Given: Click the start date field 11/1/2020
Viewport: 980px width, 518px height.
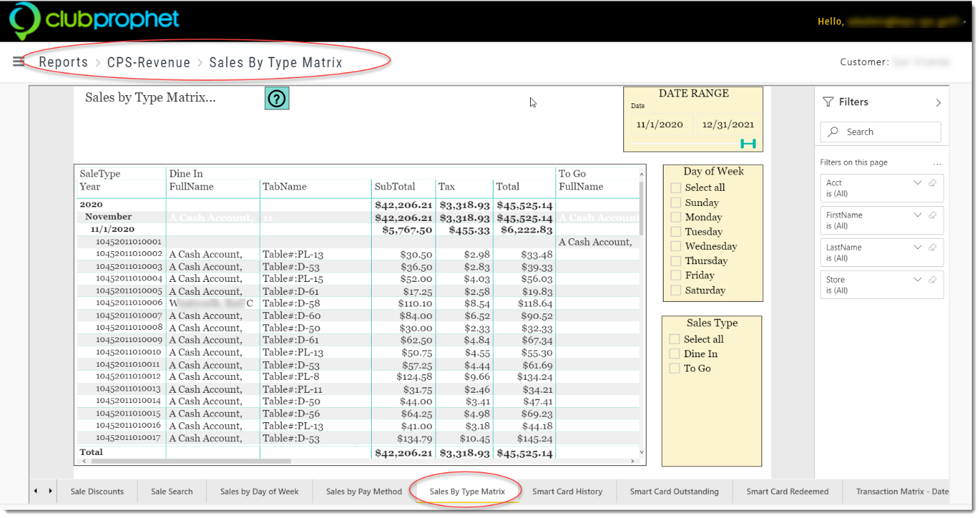Looking at the screenshot, I should [x=660, y=125].
